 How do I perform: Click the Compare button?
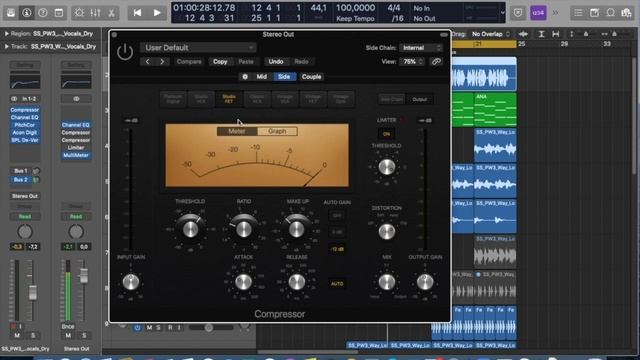click(189, 62)
